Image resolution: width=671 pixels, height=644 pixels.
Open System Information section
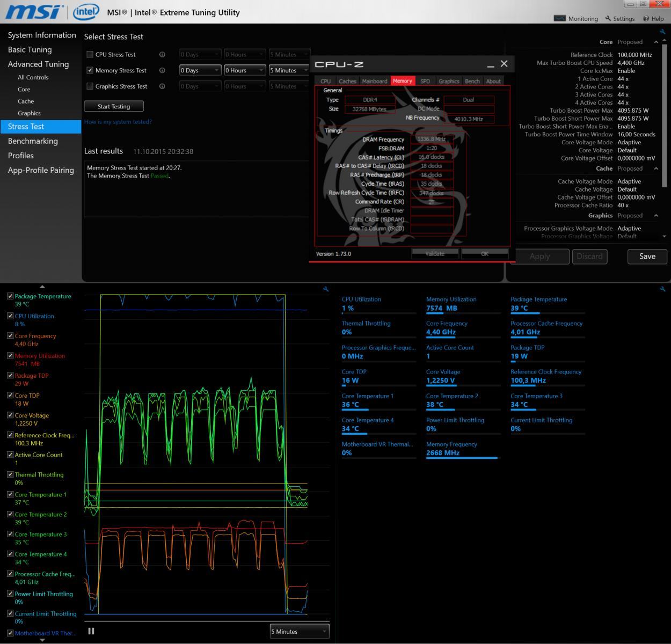[x=42, y=35]
